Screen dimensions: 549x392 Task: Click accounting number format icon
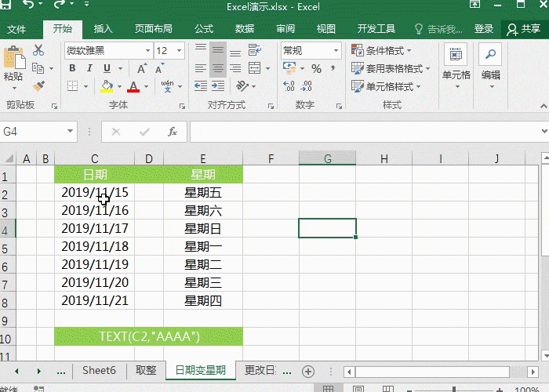pos(289,68)
